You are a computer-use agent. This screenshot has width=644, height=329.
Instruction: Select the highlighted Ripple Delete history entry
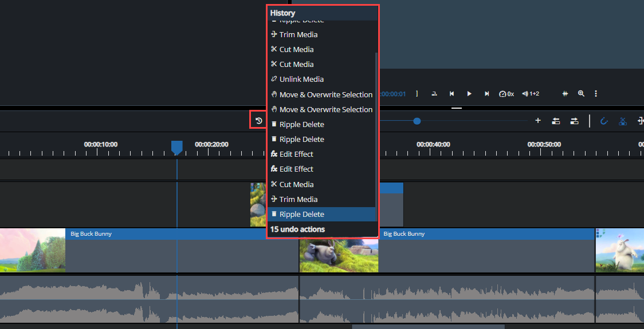tap(301, 214)
